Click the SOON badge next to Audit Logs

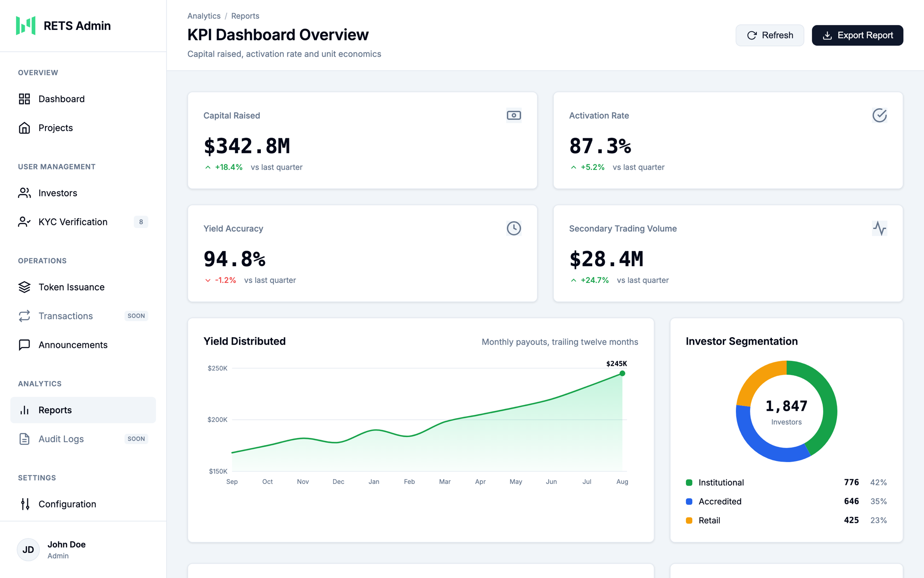pyautogui.click(x=136, y=439)
